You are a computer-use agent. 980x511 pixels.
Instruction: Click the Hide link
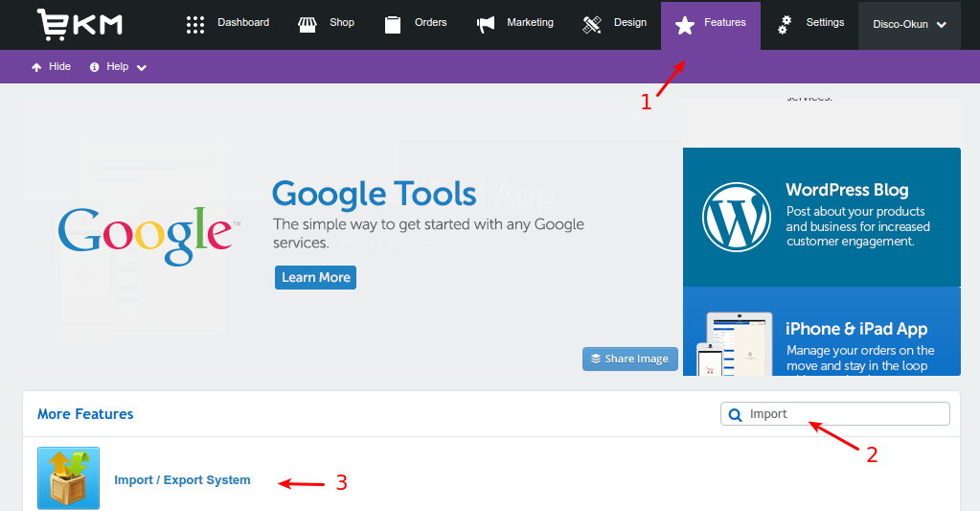point(59,66)
